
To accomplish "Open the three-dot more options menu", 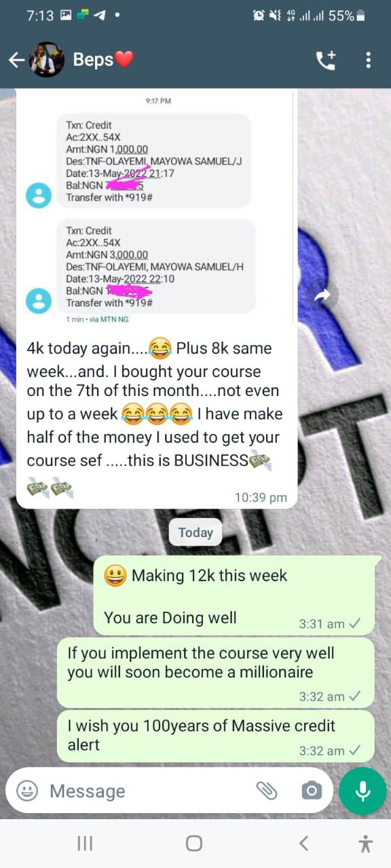I will coord(368,60).
